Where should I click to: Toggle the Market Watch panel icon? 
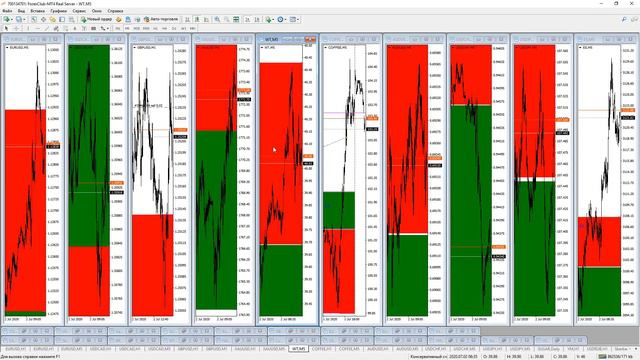coord(33,19)
